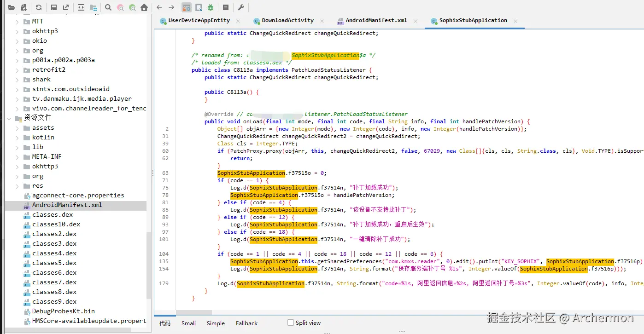Go to main activity via home icon
This screenshot has width=644, height=334.
[144, 7]
